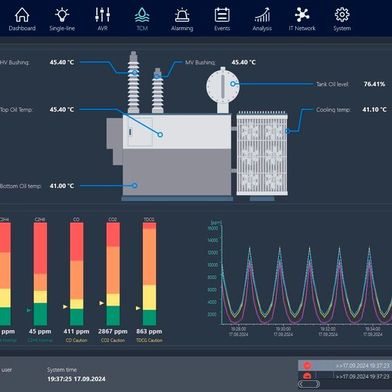Click the Bottom Oil temp label

[21, 186]
